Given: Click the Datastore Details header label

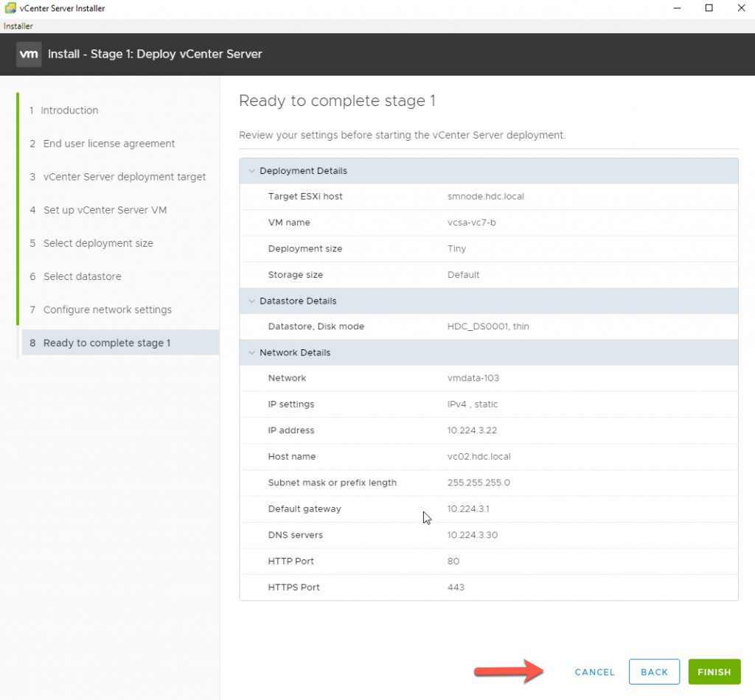Looking at the screenshot, I should click(298, 301).
